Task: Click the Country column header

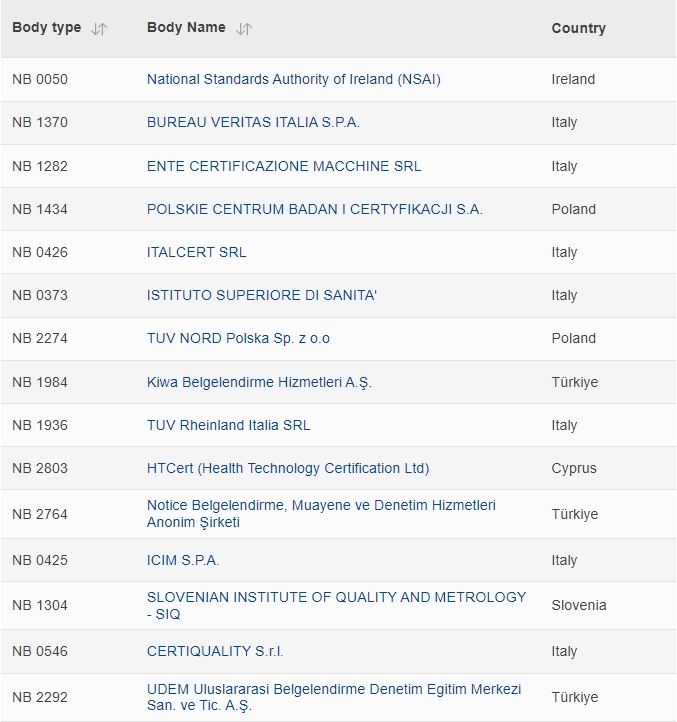Action: point(578,29)
